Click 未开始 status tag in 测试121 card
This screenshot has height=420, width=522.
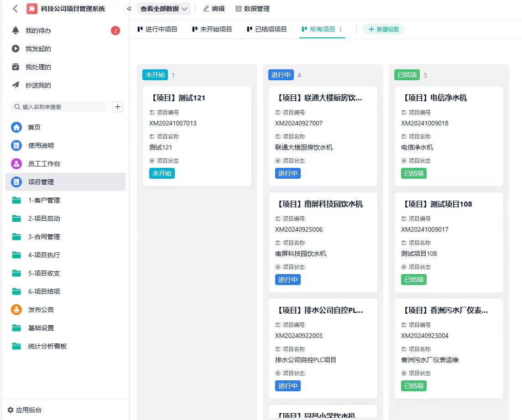162,173
